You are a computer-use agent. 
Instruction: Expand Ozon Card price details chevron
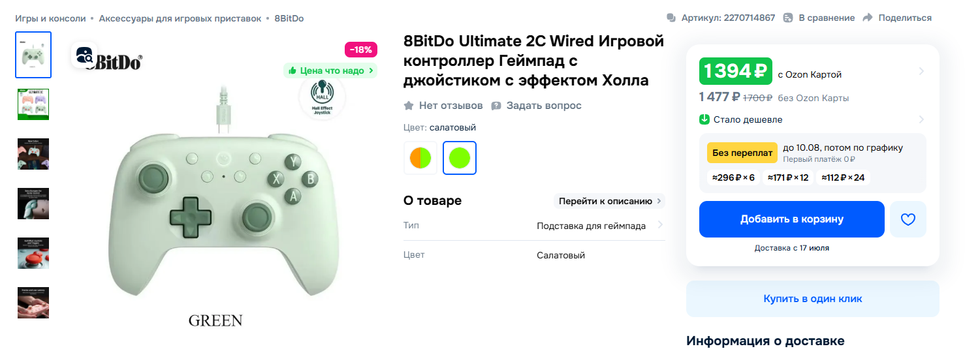(921, 71)
